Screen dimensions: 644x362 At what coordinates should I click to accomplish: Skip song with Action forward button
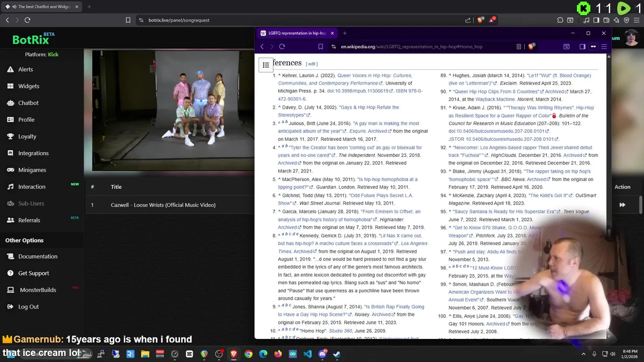point(622,205)
